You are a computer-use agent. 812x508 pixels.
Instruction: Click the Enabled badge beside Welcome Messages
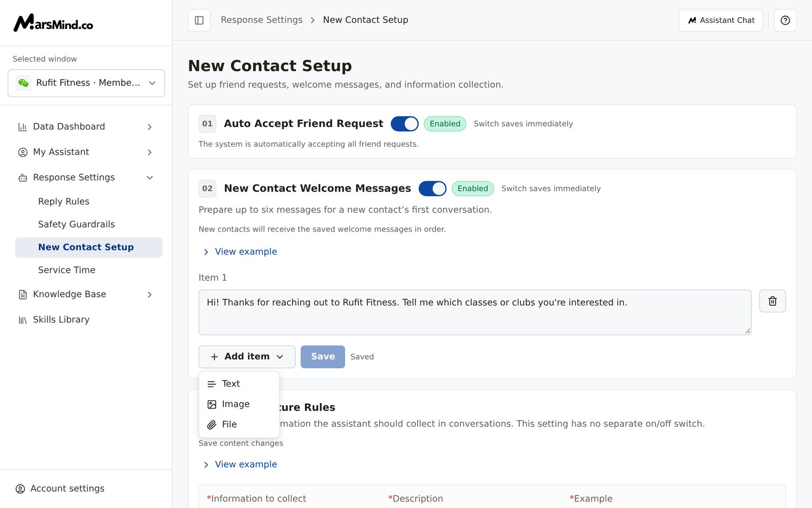click(472, 188)
